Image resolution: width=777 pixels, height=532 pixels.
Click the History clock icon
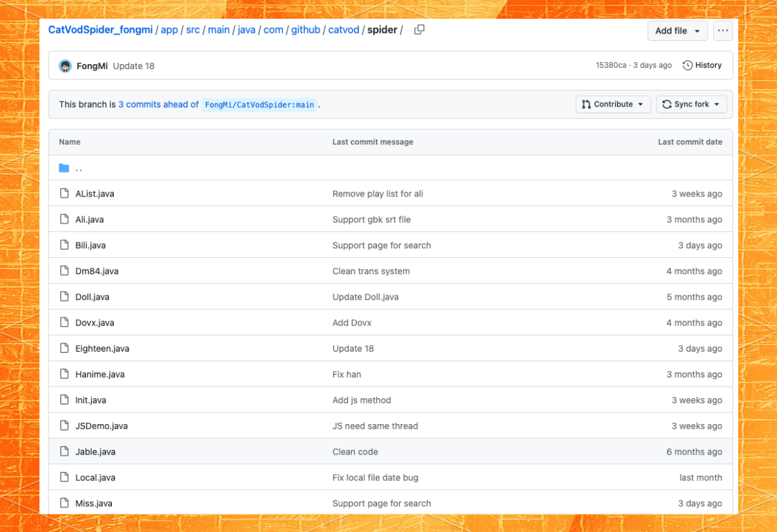point(688,65)
